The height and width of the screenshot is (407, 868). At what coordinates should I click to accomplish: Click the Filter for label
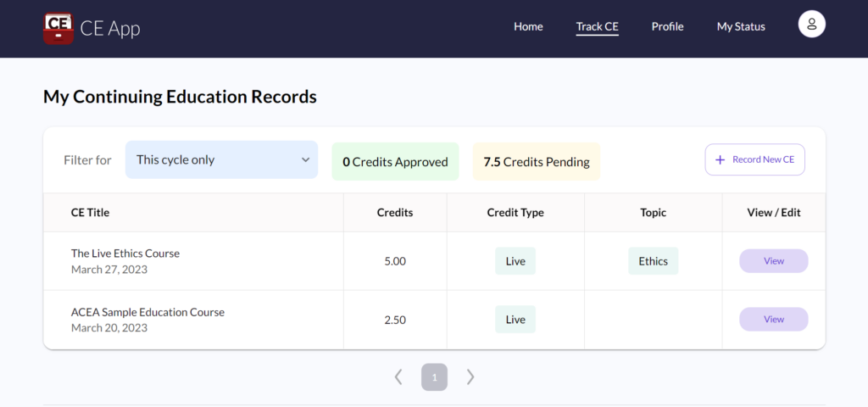click(x=87, y=160)
